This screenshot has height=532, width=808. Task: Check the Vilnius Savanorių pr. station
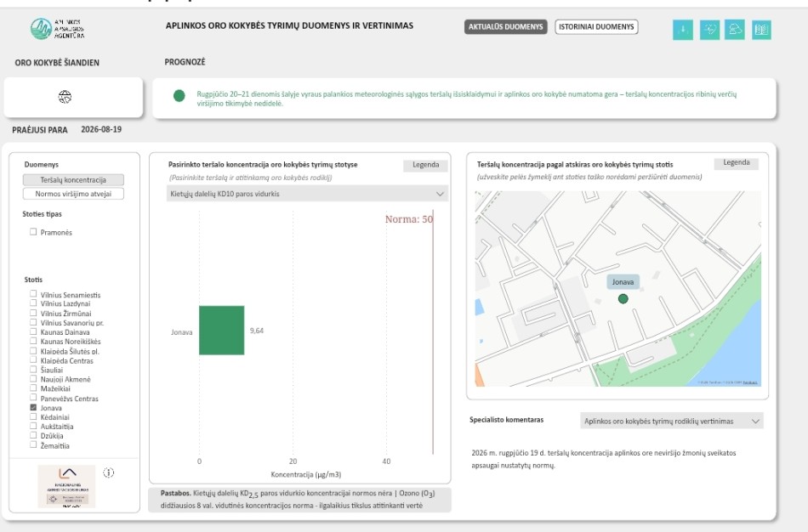[33, 322]
